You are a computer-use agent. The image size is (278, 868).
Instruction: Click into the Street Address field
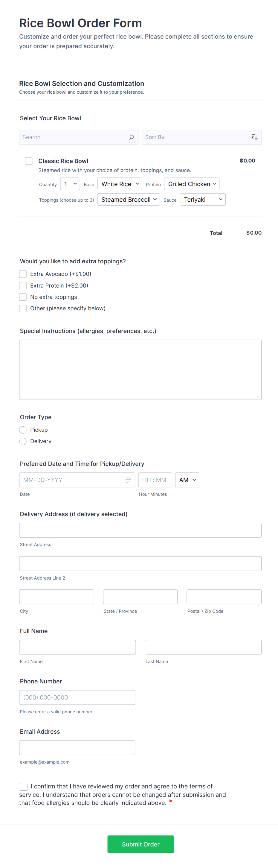[x=140, y=530]
